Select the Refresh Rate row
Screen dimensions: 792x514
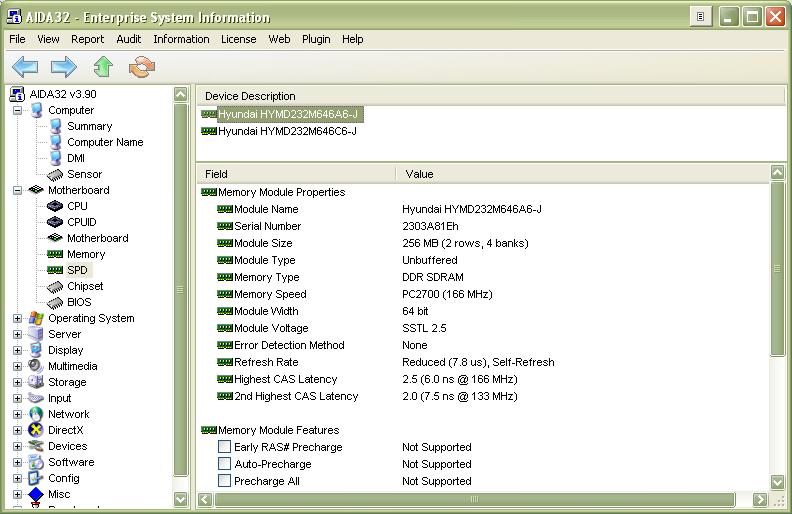click(482, 362)
